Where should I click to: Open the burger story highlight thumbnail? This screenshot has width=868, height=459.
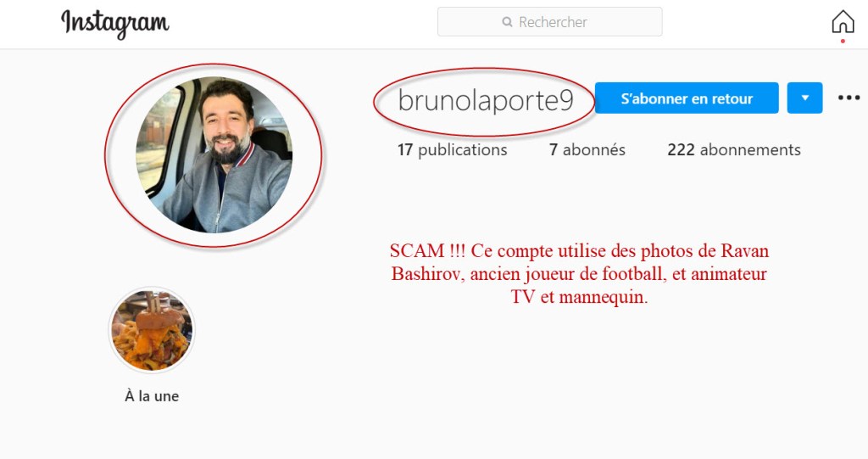pyautogui.click(x=152, y=330)
